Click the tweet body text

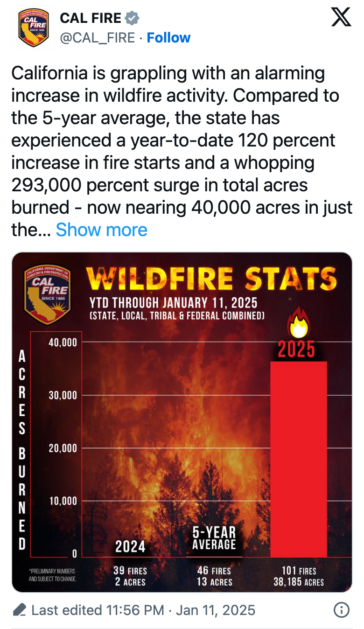[182, 152]
